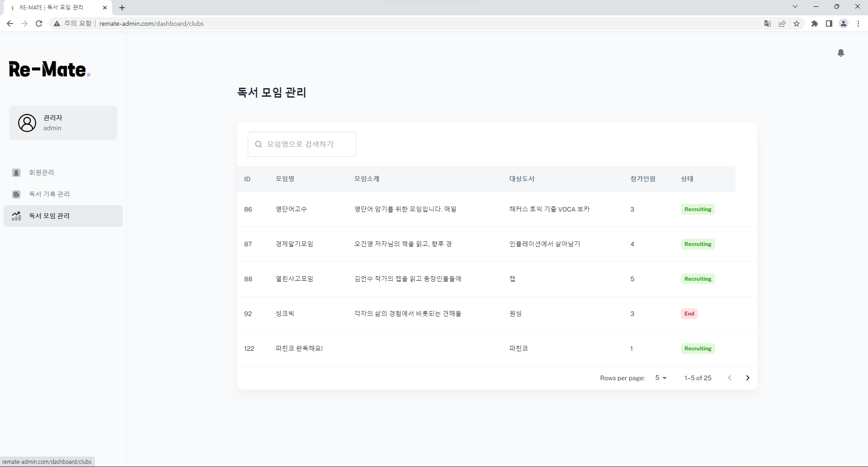Go to the next page of results

747,378
